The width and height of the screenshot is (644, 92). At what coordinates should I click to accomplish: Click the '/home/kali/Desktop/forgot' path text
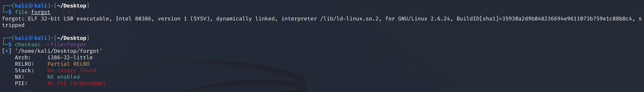tap(58, 51)
